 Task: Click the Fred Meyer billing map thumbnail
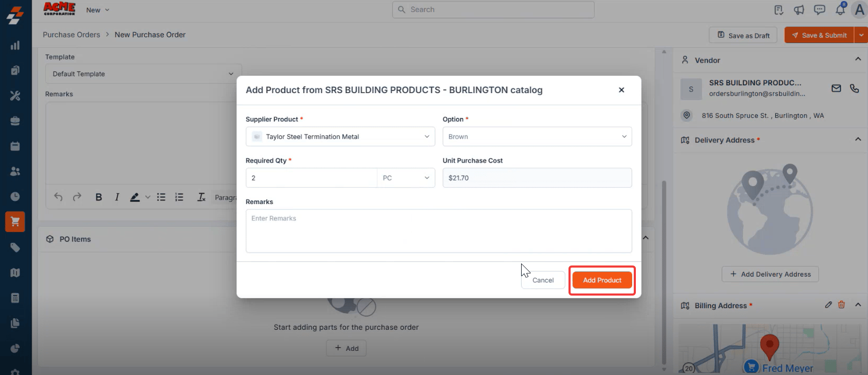point(770,349)
